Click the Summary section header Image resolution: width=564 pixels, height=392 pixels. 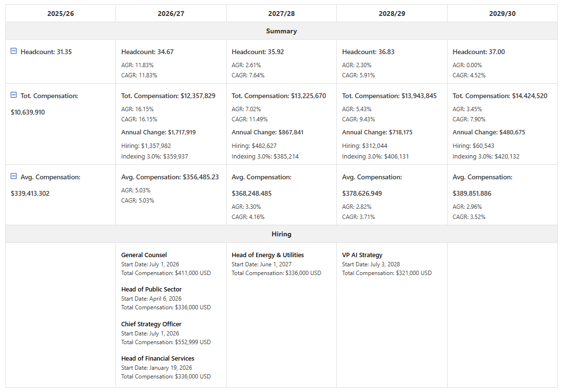[281, 31]
